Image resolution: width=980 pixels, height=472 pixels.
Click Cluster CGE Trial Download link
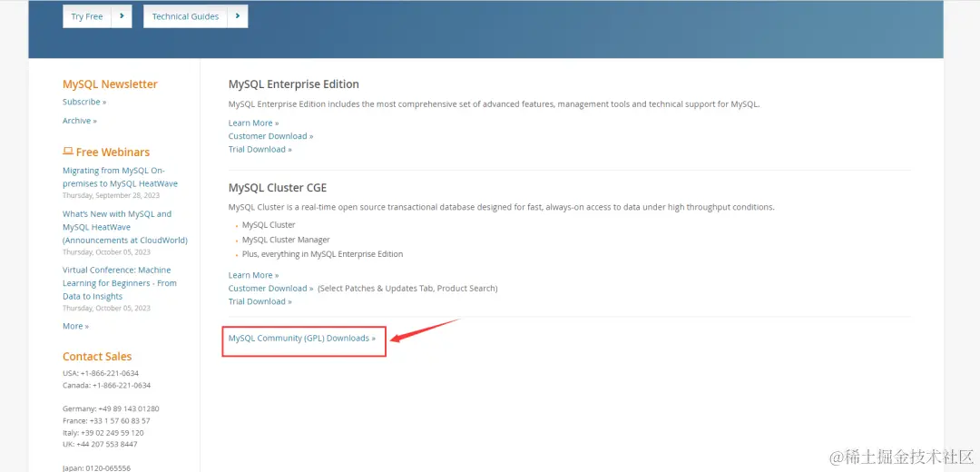click(260, 301)
